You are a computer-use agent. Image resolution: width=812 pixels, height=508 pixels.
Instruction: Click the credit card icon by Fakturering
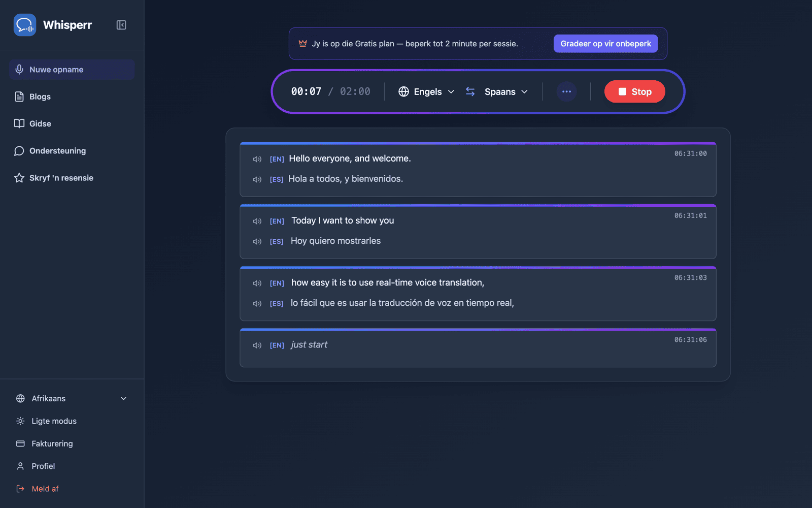click(20, 443)
